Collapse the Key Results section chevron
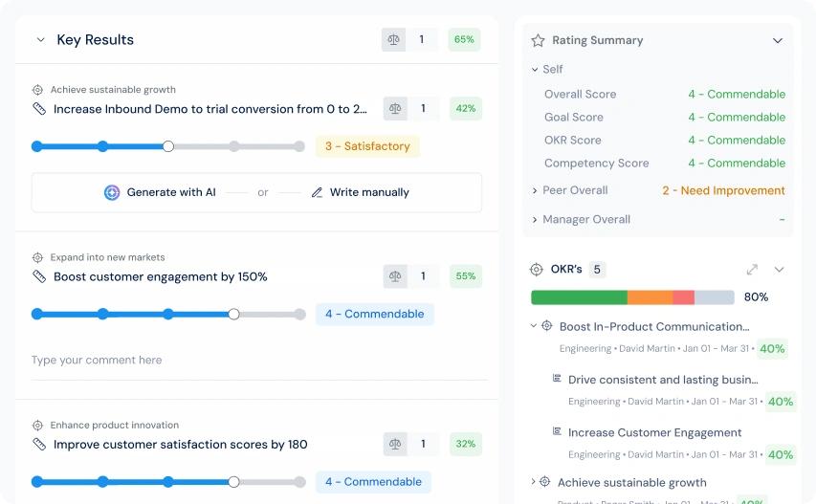This screenshot has width=816, height=504. (40, 39)
